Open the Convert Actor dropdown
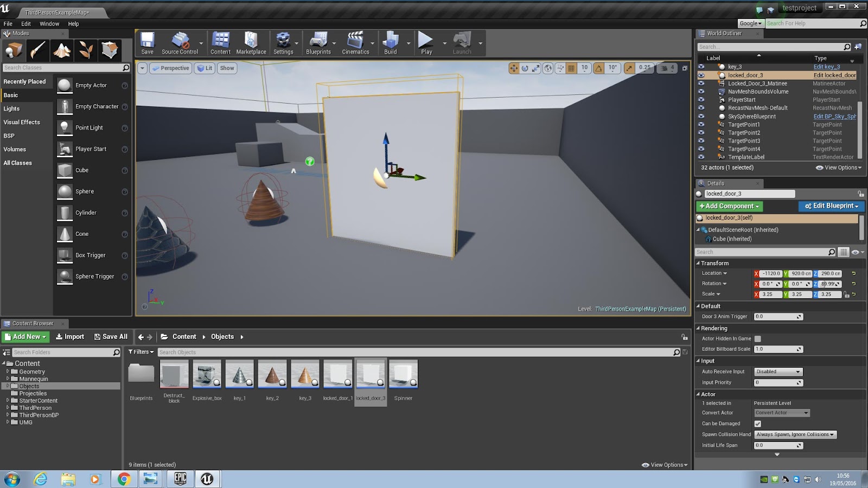 click(782, 413)
